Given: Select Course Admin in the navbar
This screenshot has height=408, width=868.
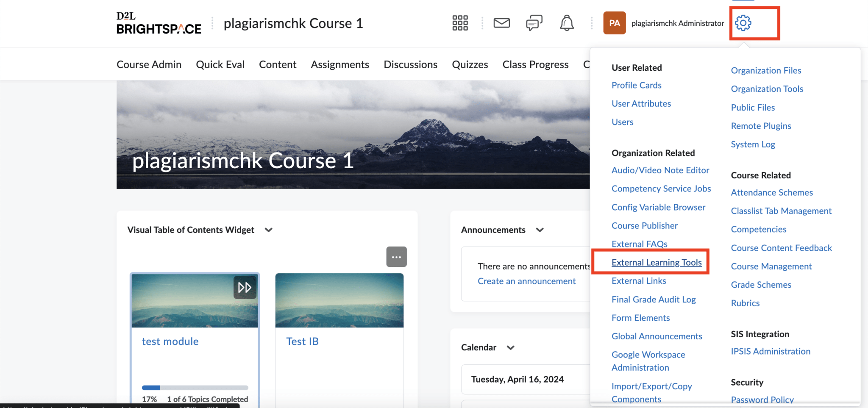Looking at the screenshot, I should (x=148, y=64).
